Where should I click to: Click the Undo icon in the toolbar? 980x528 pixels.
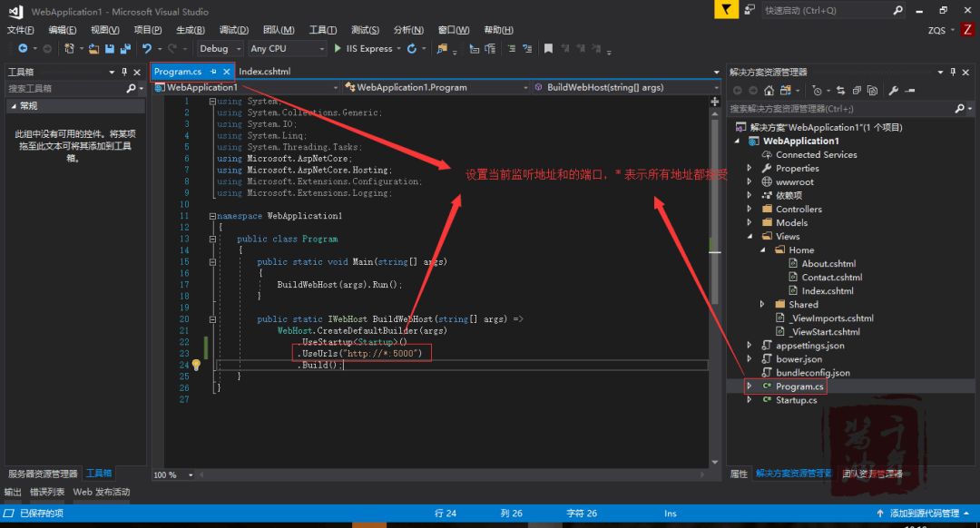click(148, 50)
